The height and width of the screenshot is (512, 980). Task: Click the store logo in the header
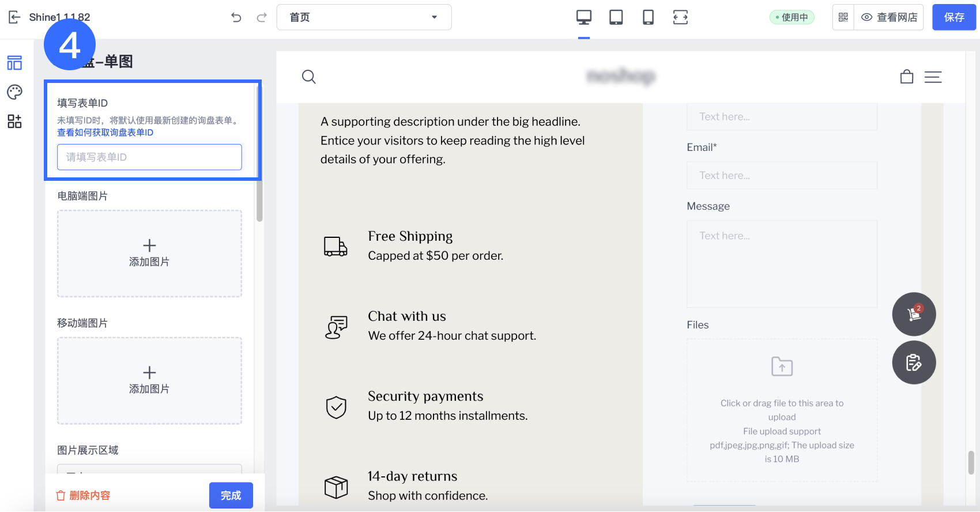click(x=621, y=76)
